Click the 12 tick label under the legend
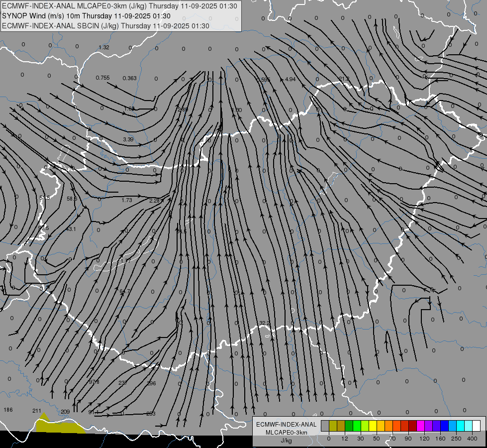This screenshot has width=487, height=448. (345, 439)
